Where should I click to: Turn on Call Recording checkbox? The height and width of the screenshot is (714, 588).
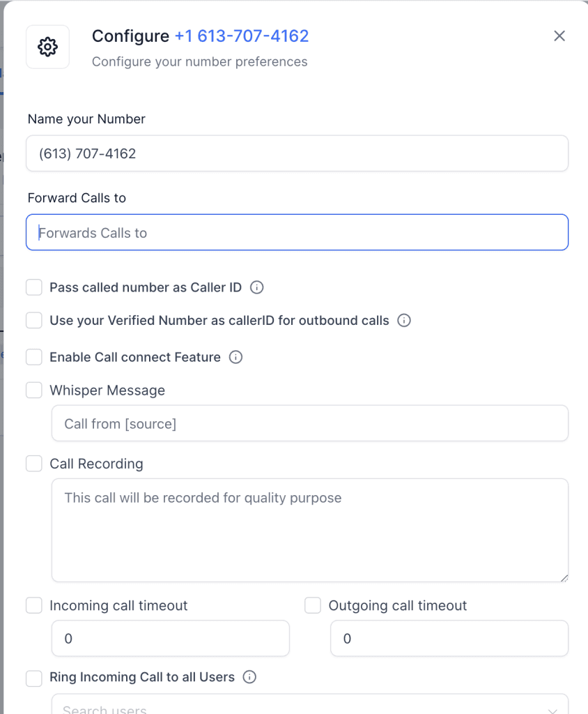34,464
